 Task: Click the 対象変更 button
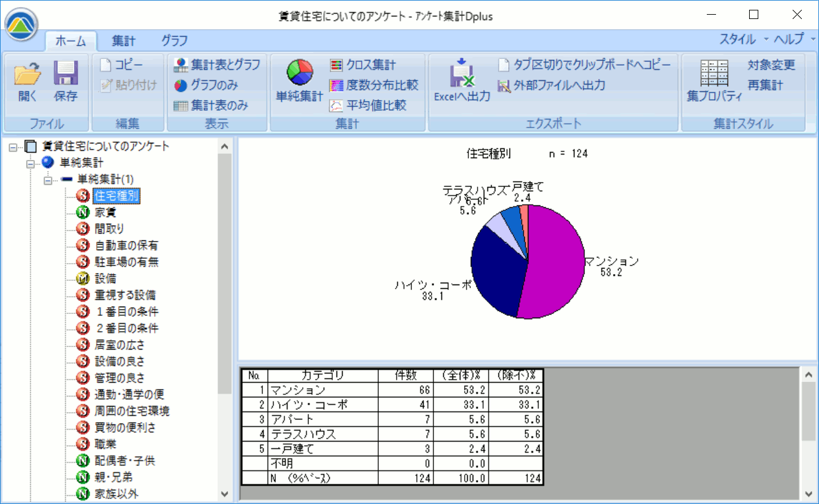coord(771,64)
